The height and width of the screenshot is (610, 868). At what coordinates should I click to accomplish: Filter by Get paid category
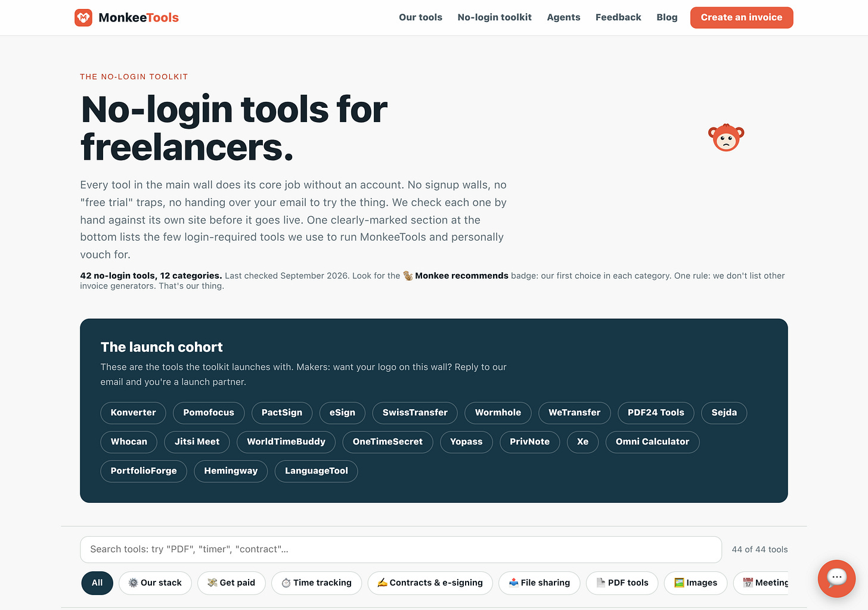(231, 583)
